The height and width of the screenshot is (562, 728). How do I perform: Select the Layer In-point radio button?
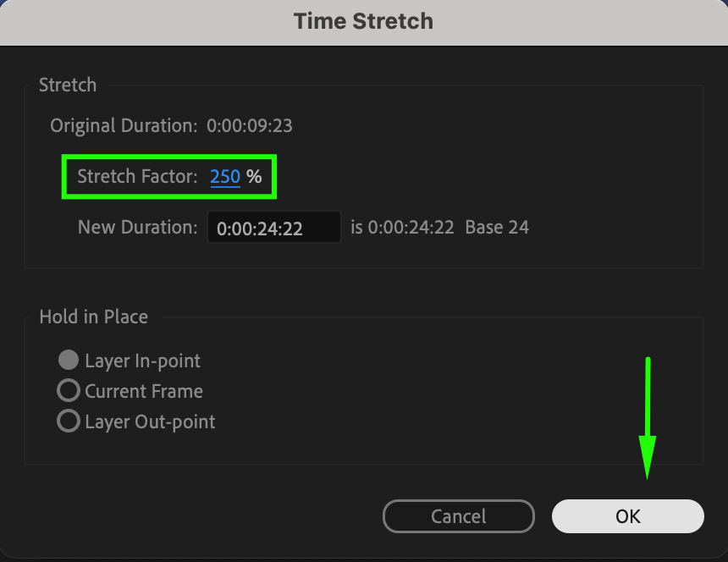[x=69, y=361]
